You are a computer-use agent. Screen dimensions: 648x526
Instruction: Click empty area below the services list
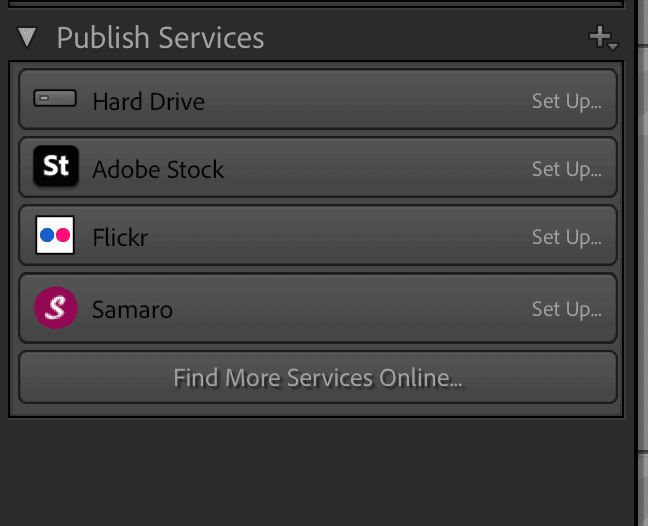pyautogui.click(x=318, y=471)
